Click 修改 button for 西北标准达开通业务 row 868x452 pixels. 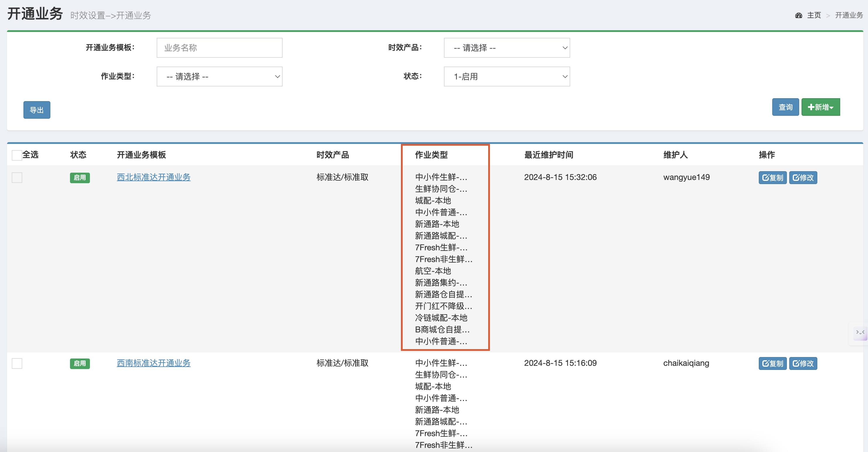(803, 177)
